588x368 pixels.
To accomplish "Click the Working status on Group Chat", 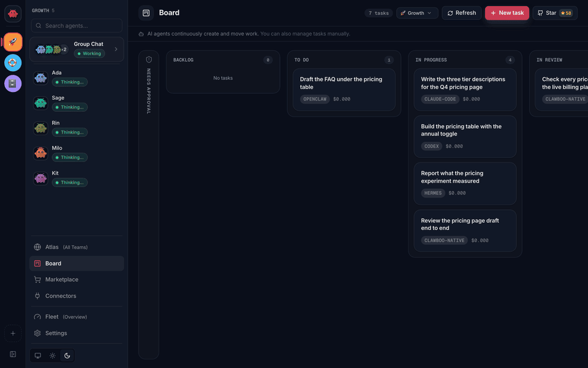I will (89, 54).
